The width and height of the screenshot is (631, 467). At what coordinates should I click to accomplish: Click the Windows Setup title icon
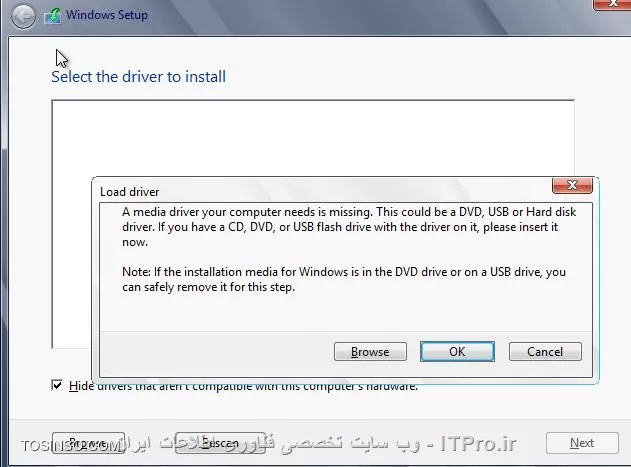click(53, 16)
